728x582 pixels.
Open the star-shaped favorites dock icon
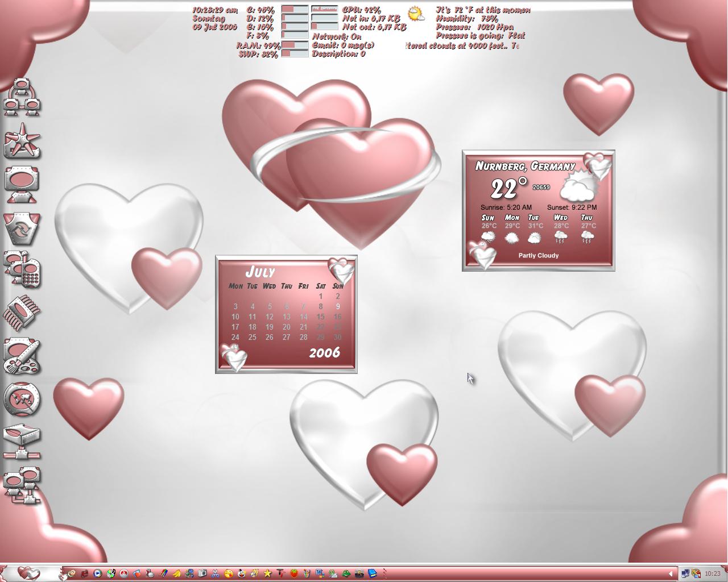point(22,141)
